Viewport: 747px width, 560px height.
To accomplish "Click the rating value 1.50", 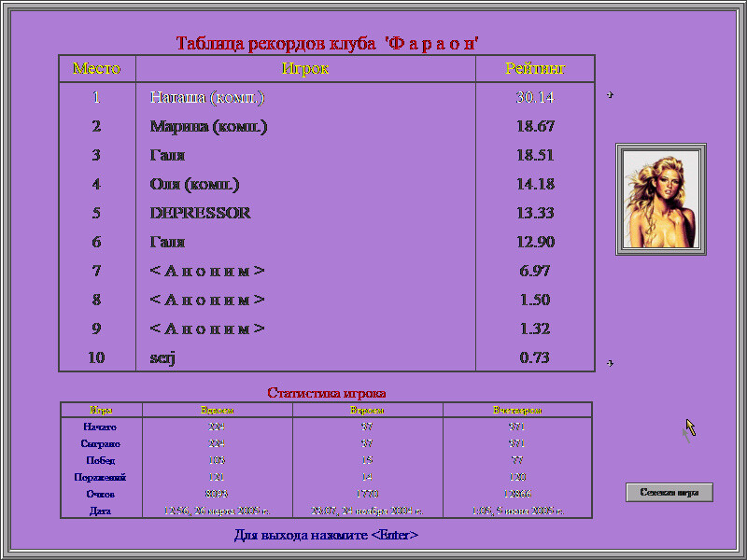I will [x=535, y=300].
